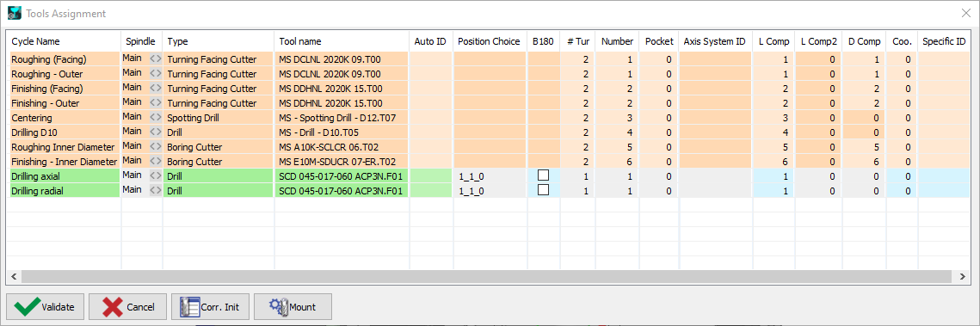Check B180 box for Drilling radial
980x326 pixels.
point(543,190)
